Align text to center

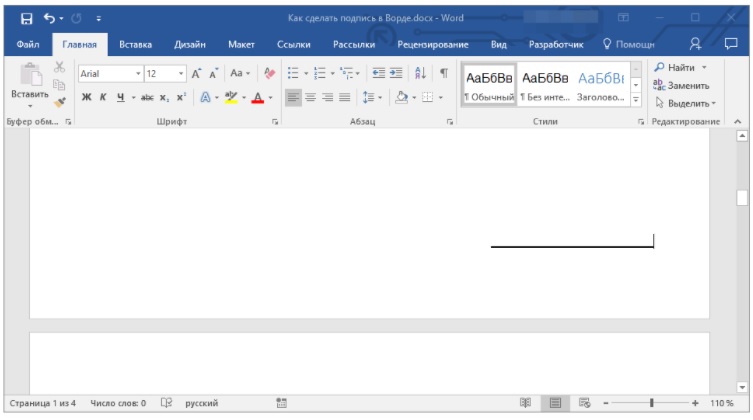coord(310,98)
